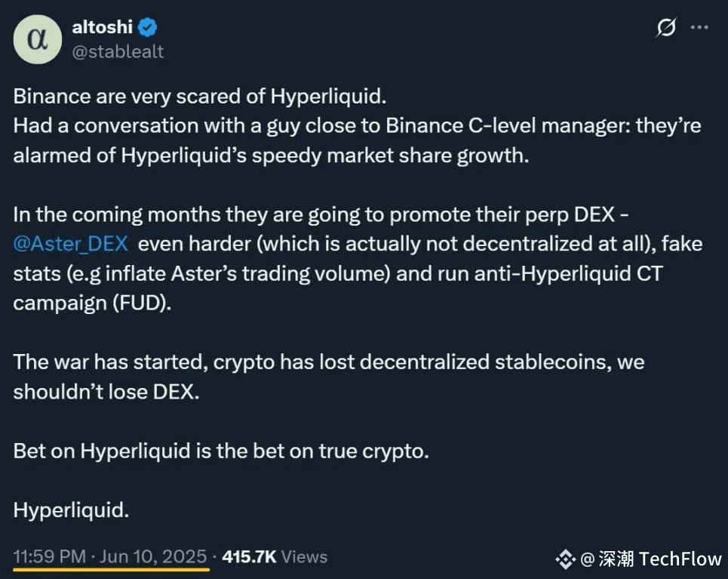Click the 11:59 PM timestamp

(x=50, y=556)
